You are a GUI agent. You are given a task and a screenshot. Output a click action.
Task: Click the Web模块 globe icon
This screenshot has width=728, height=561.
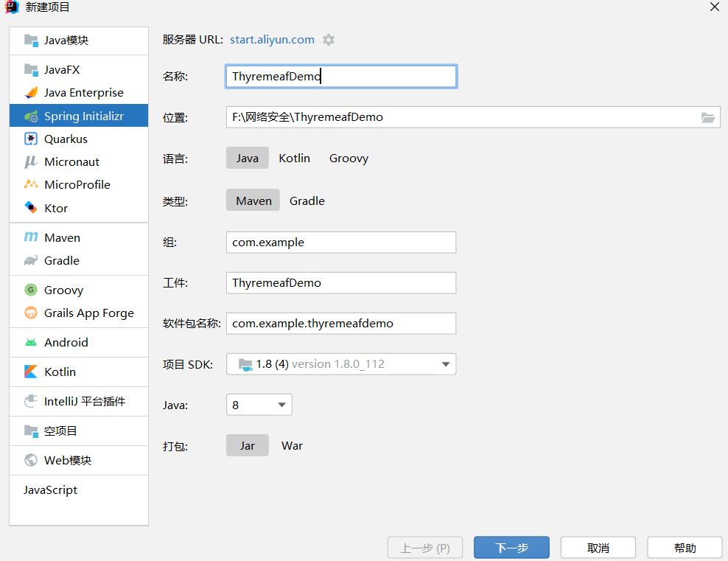tap(31, 460)
